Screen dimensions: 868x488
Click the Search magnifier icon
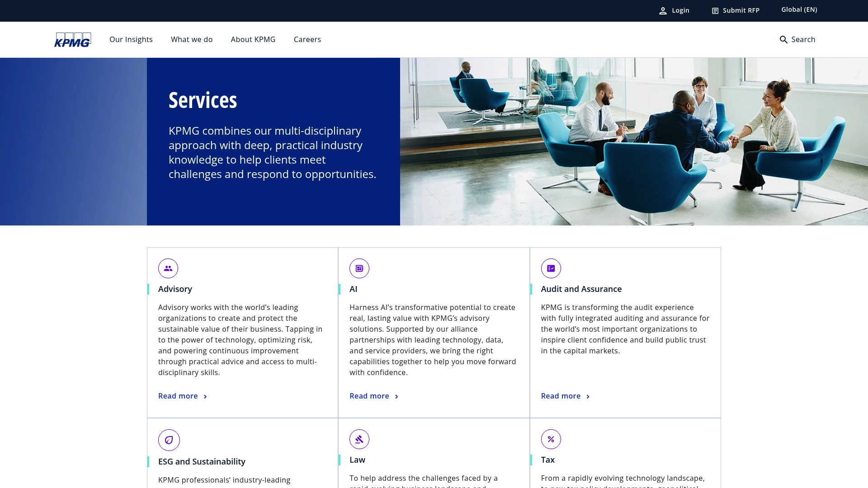783,40
